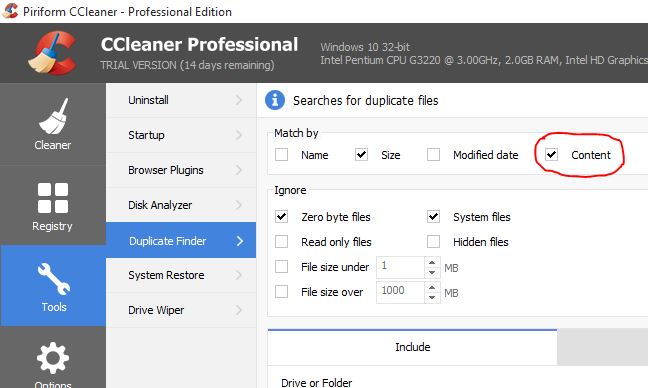Screen dimensions: 648x388
Task: Expand the Disk Analyzer arrow
Action: coord(238,205)
